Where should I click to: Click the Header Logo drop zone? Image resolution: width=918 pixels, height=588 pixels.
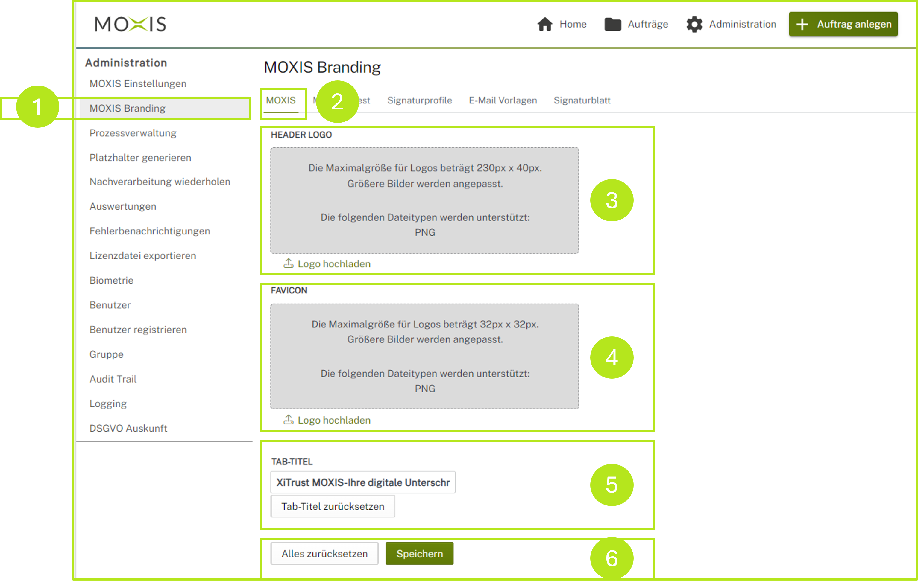[x=424, y=200]
